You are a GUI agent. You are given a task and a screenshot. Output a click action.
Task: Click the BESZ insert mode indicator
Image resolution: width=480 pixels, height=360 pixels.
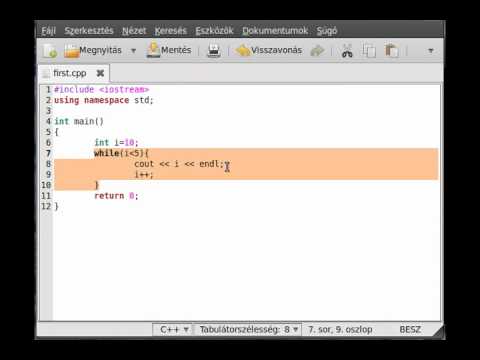(x=410, y=330)
